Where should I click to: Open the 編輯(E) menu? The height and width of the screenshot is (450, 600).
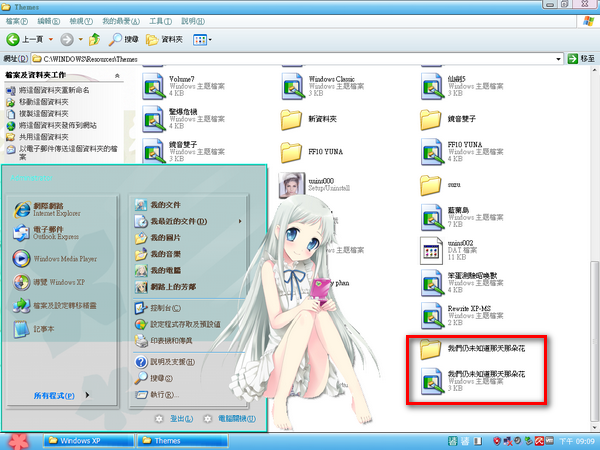49,21
